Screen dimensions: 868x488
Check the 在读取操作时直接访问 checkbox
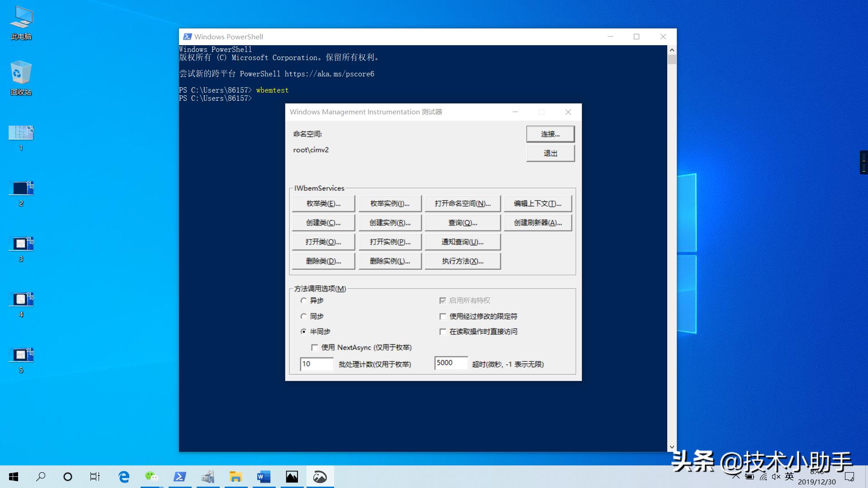443,332
